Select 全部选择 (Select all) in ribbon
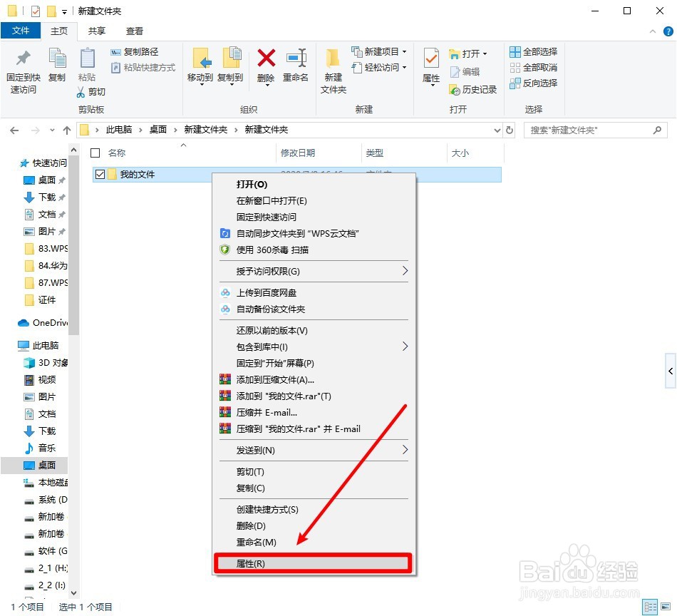 click(x=532, y=51)
